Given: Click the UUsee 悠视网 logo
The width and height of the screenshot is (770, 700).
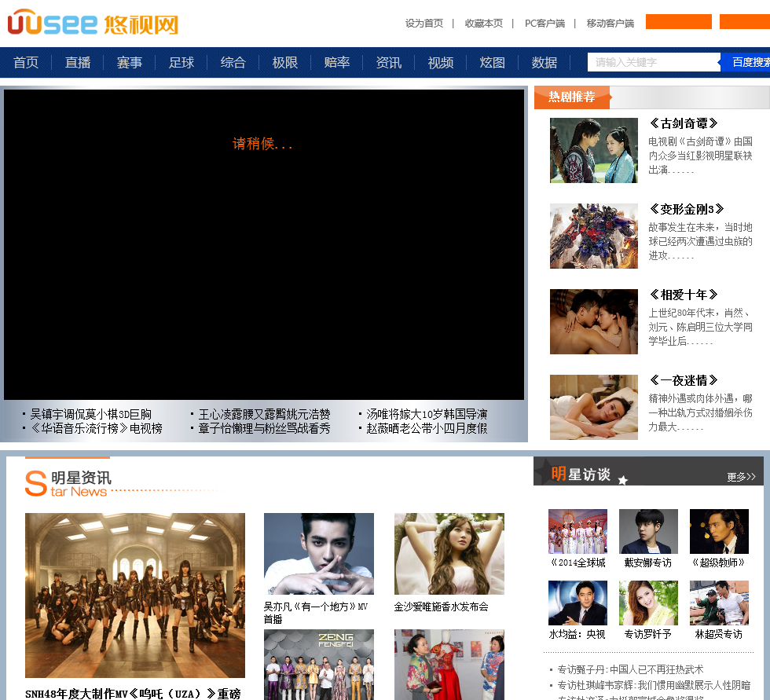Looking at the screenshot, I should tap(93, 23).
